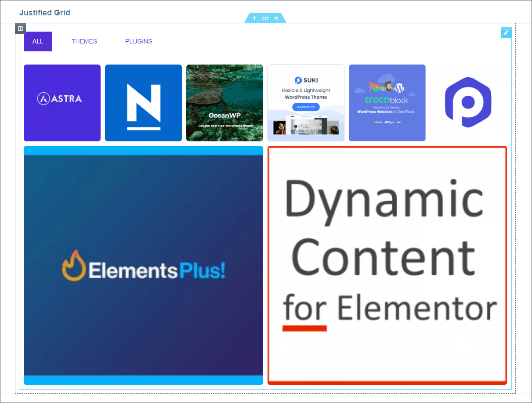
Task: Select the ALL filter tab
Action: 38,41
